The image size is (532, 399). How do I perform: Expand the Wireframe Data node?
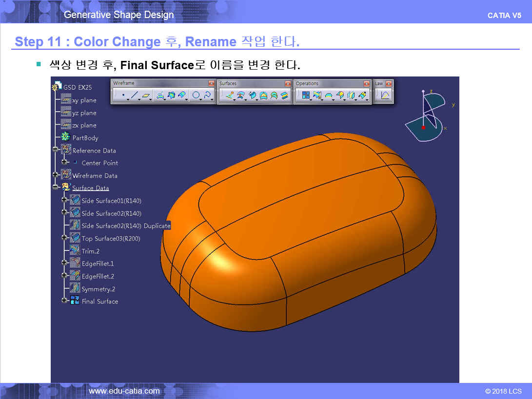pyautogui.click(x=56, y=175)
